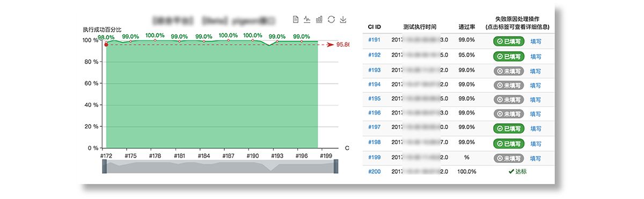Restore the chart with refresh icon
The width and height of the screenshot is (644, 199).
(331, 19)
